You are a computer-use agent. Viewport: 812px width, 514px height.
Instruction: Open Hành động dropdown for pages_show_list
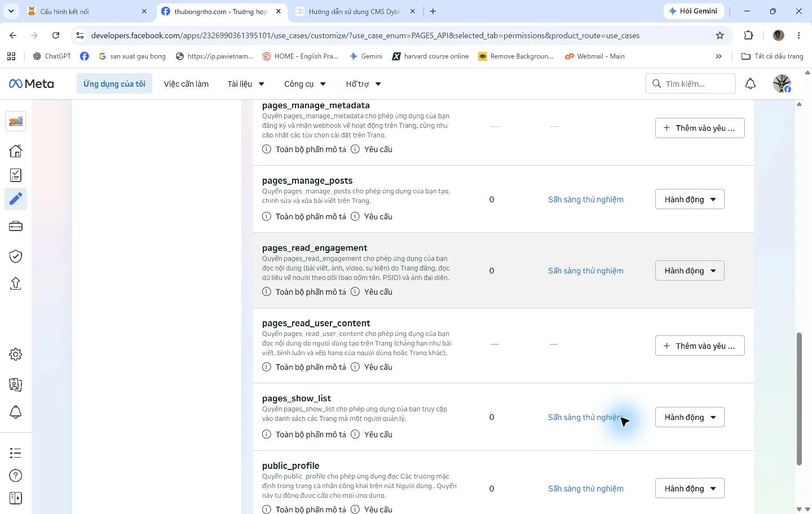point(690,417)
